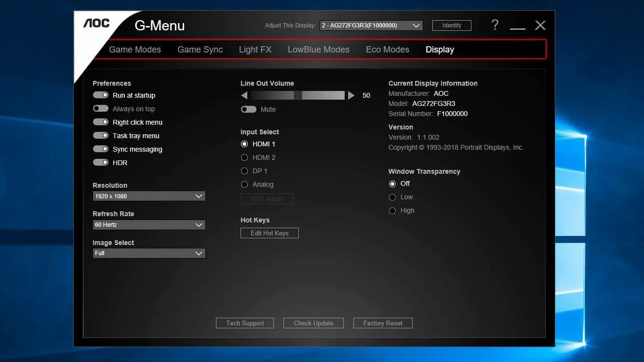
Task: Select HDMI 2 input
Action: [244, 157]
